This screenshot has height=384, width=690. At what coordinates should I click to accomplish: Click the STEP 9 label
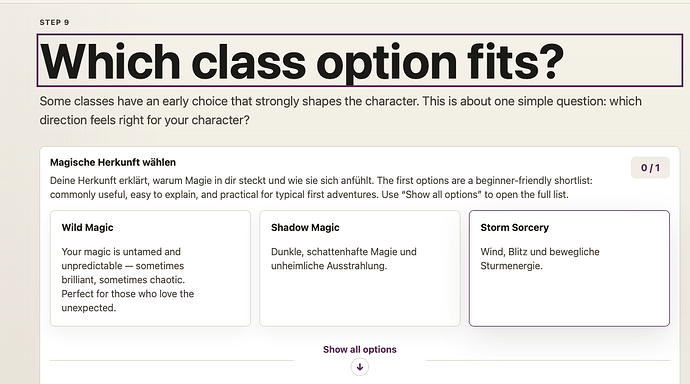pos(54,22)
